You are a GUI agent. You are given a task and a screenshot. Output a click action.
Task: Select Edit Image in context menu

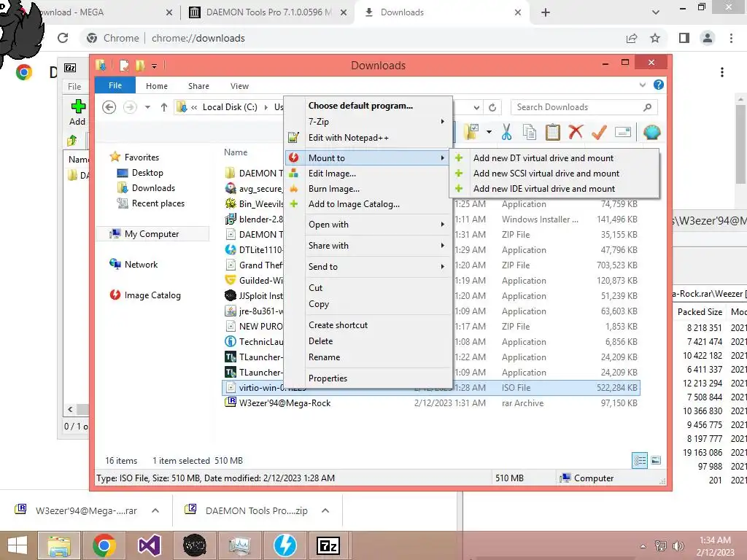(x=368, y=174)
